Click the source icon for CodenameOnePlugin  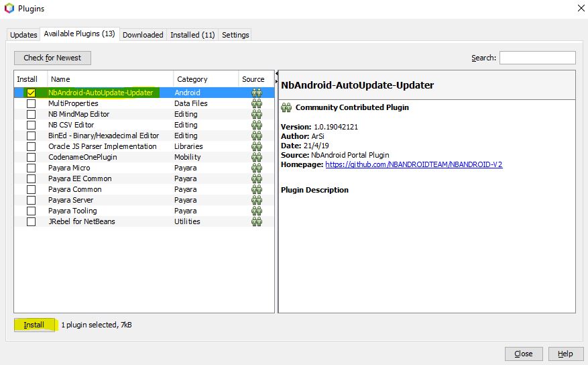[257, 157]
